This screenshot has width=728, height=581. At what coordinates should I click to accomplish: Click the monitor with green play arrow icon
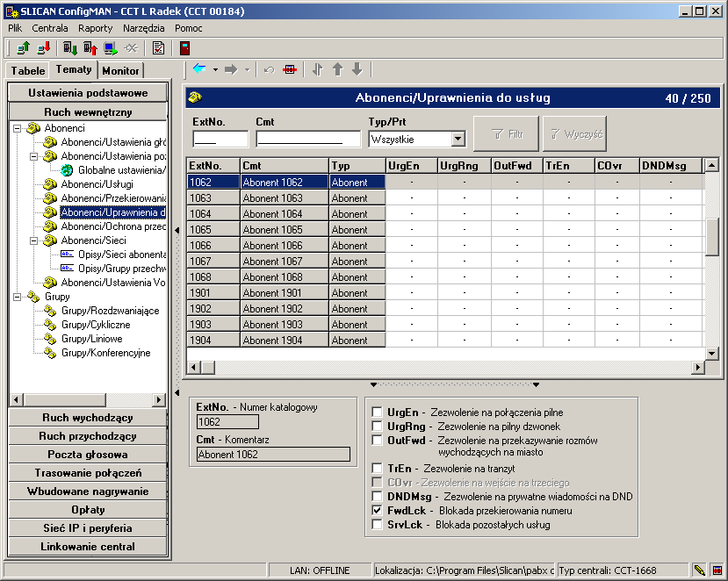[x=111, y=47]
